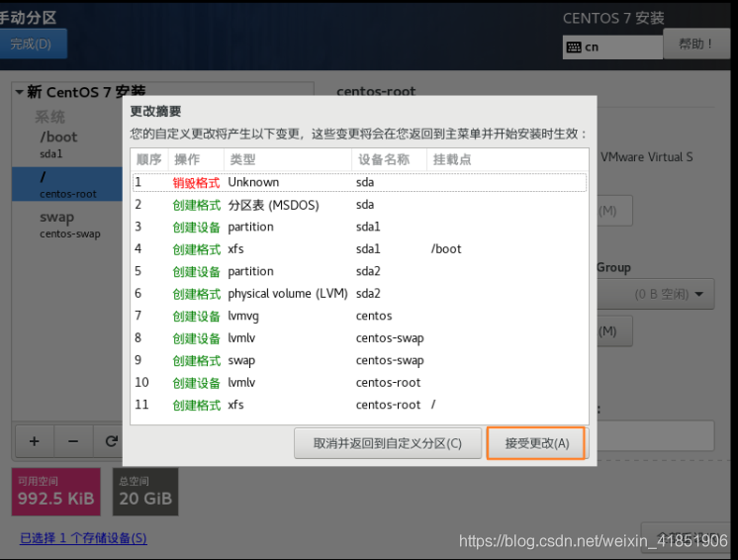Image resolution: width=738 pixels, height=560 pixels.
Task: Select row 2 分区表 (MSDOS)
Action: click(x=359, y=205)
